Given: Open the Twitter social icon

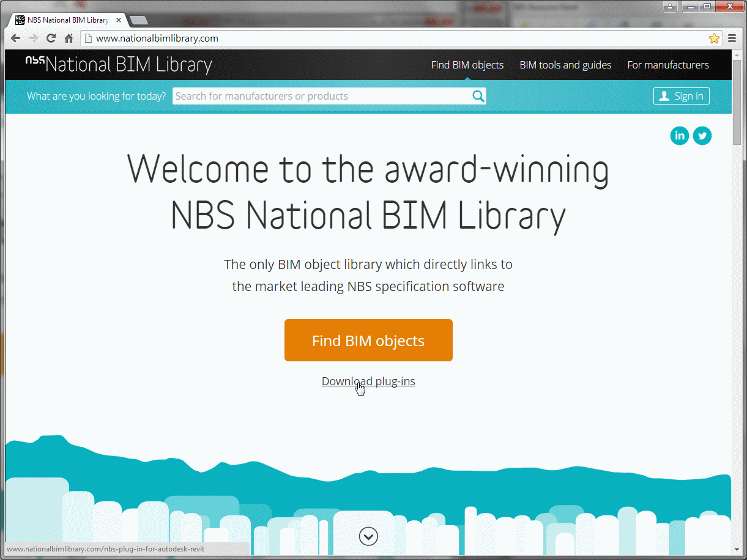Looking at the screenshot, I should 702,136.
